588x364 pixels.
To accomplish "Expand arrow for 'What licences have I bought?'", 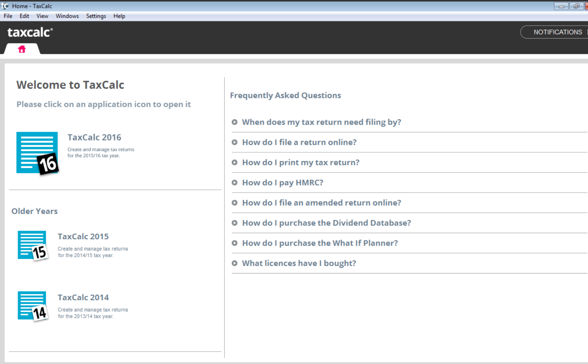I will [235, 263].
